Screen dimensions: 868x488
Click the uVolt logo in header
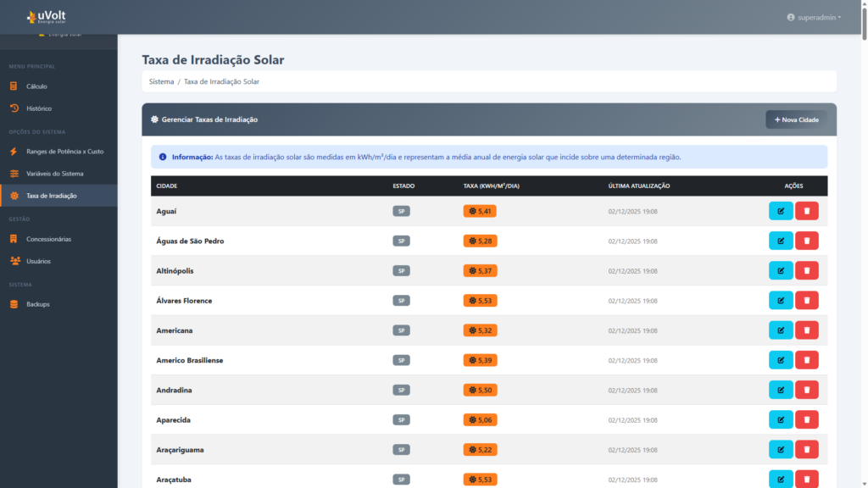coord(47,17)
